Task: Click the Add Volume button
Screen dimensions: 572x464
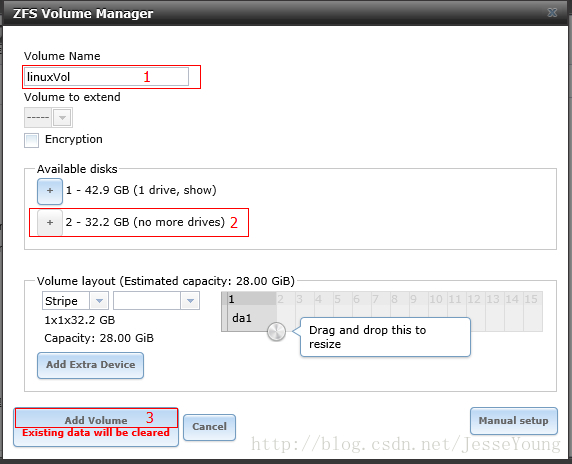Action: (96, 426)
